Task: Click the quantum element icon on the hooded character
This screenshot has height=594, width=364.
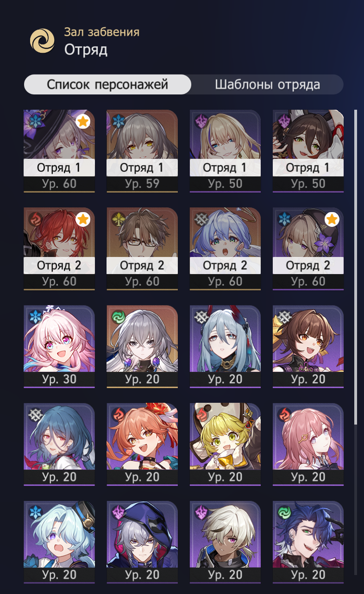Action: coord(118,513)
